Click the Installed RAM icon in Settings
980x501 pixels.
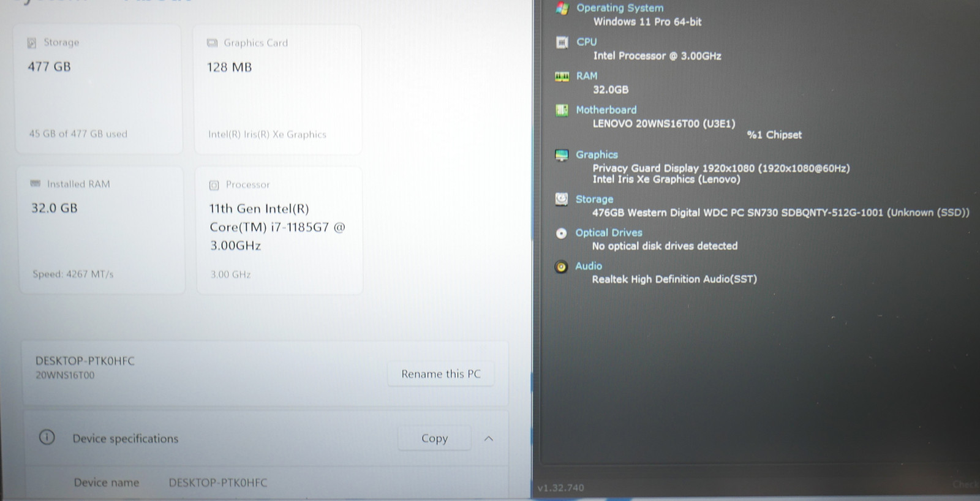(x=36, y=184)
